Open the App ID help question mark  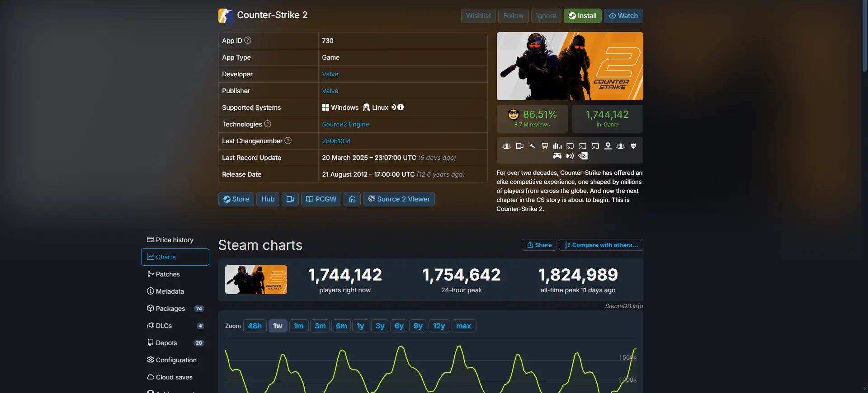tap(248, 40)
